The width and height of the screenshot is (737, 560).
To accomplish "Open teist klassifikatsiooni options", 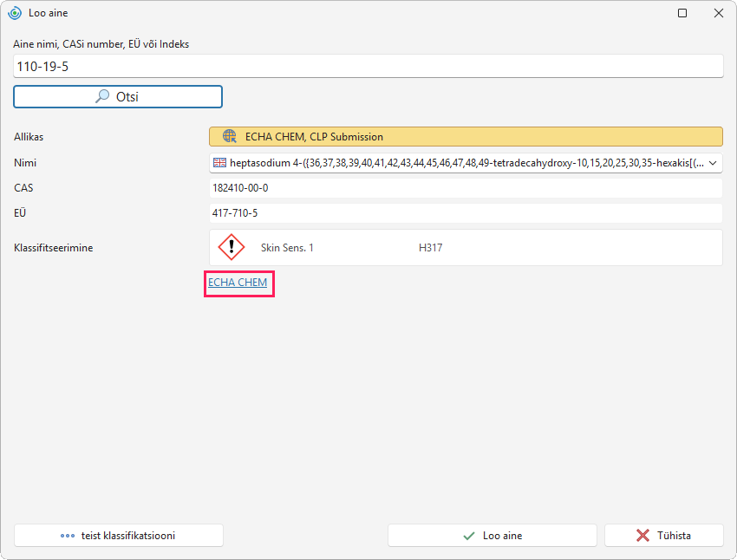I will click(x=119, y=536).
